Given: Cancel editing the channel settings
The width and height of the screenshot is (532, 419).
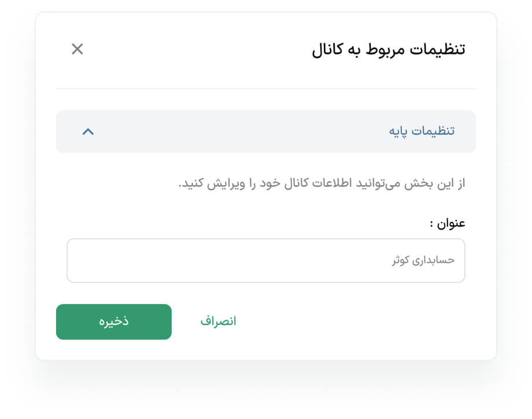Looking at the screenshot, I should [219, 321].
